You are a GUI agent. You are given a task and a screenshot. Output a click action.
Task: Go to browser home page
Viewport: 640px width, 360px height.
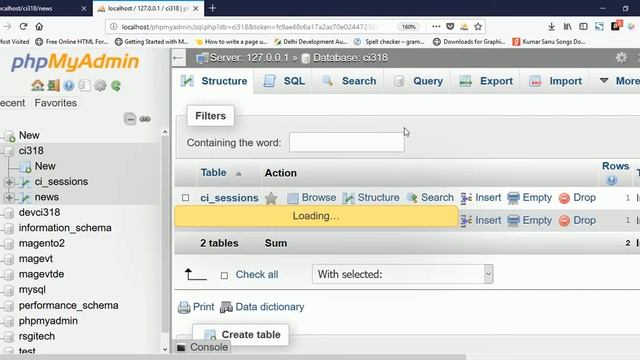pyautogui.click(x=39, y=27)
